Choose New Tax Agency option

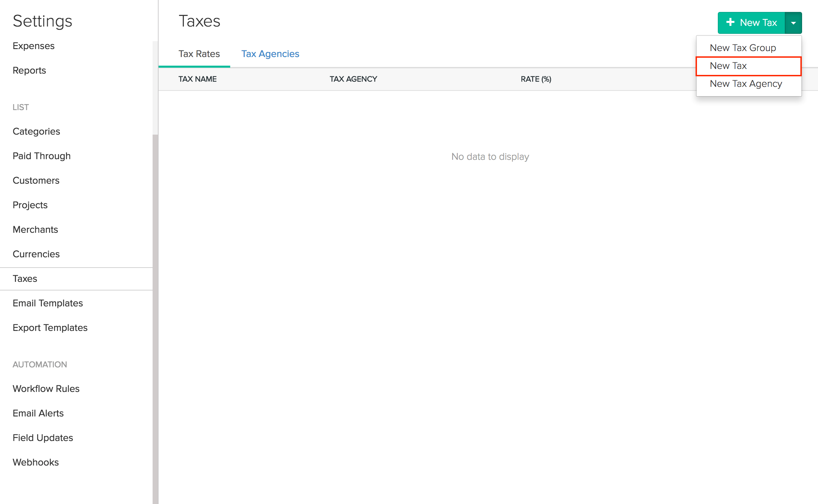746,84
